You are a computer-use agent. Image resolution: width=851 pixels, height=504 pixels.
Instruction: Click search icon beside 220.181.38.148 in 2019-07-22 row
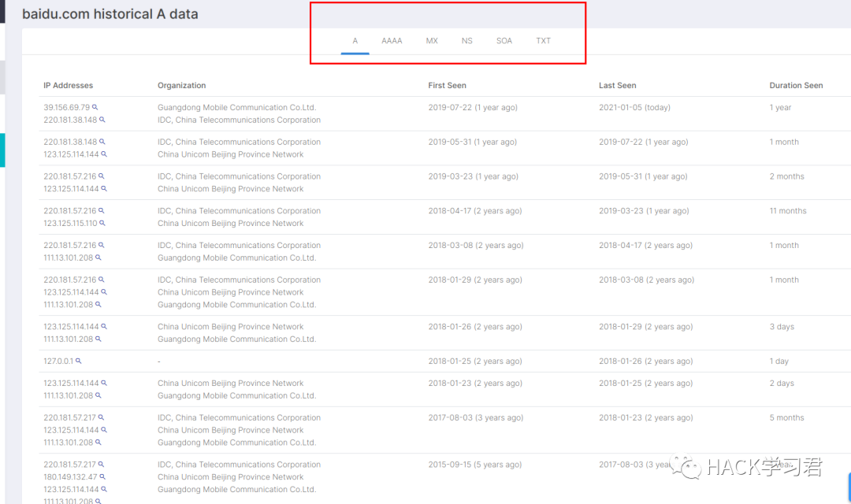[102, 120]
